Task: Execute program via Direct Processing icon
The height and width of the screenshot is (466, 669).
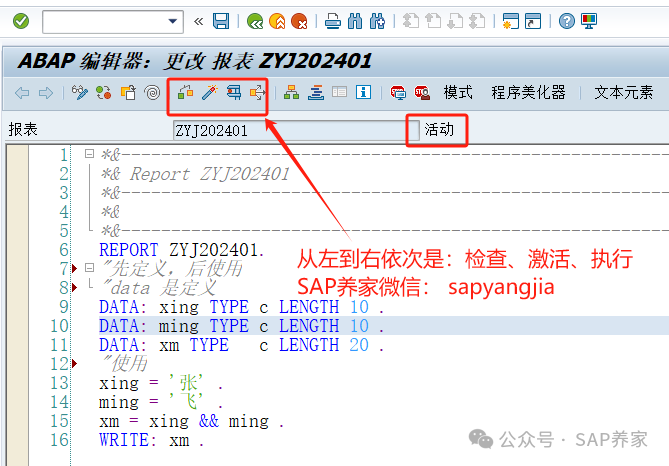Action: click(x=234, y=92)
